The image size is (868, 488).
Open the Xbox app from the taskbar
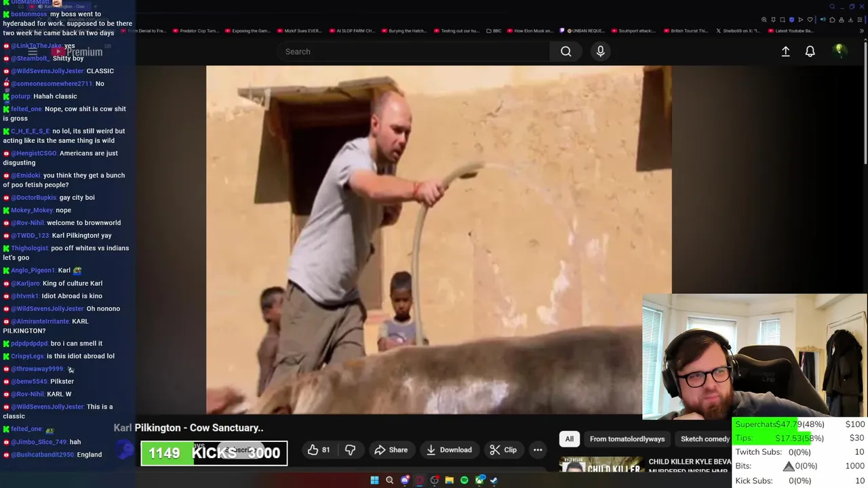pyautogui.click(x=479, y=480)
